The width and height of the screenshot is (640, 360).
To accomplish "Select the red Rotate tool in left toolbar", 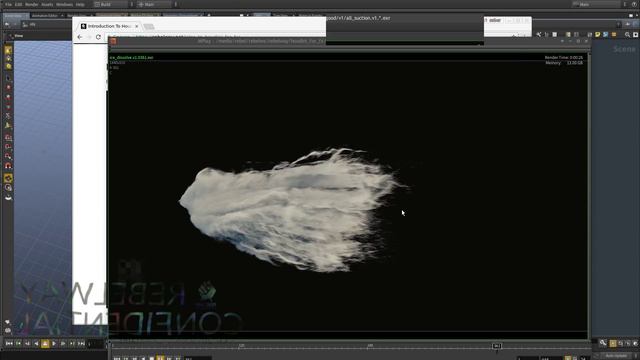I will click(8, 97).
